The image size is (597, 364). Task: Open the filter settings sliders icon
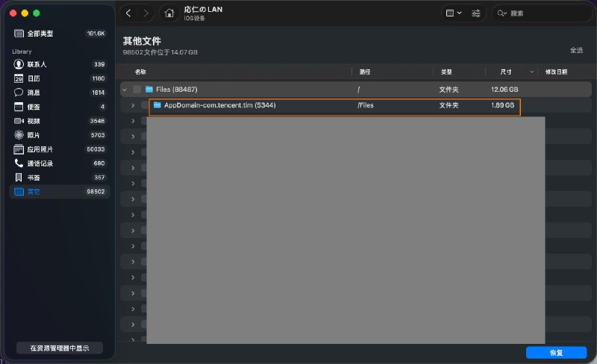coord(476,13)
